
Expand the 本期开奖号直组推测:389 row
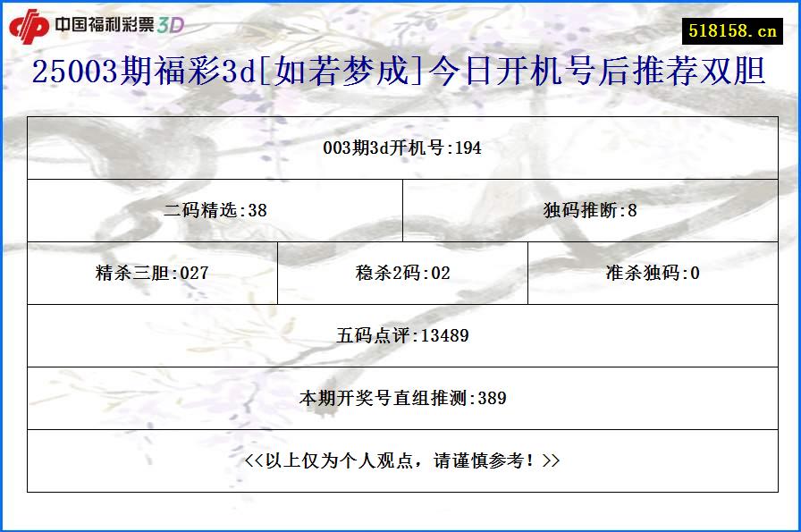400,399
